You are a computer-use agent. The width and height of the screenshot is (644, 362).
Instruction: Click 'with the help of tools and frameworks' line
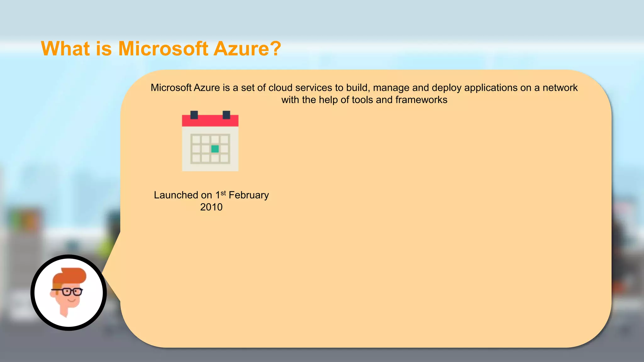(x=364, y=100)
